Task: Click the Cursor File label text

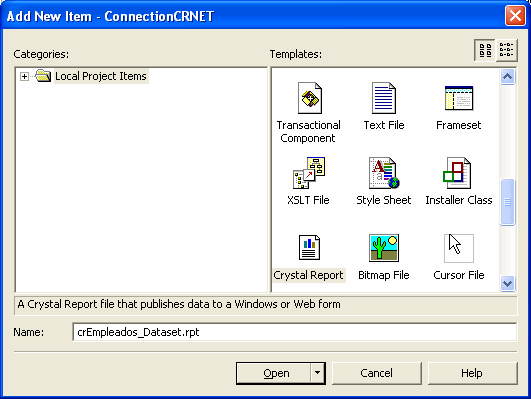Action: click(x=459, y=275)
